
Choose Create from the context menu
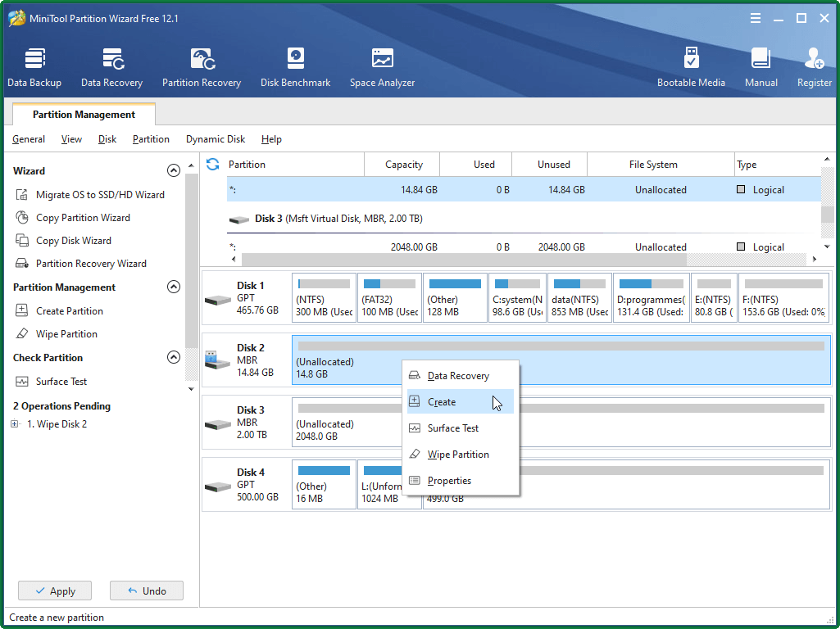pos(461,401)
